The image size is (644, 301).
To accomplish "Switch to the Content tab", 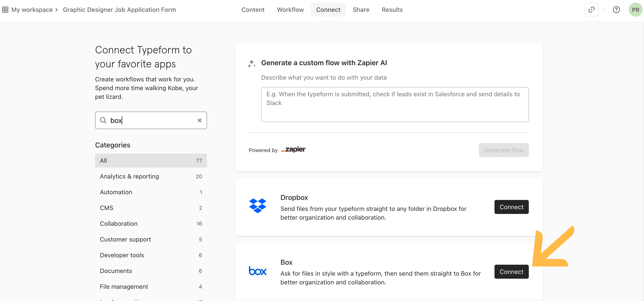I will point(253,9).
